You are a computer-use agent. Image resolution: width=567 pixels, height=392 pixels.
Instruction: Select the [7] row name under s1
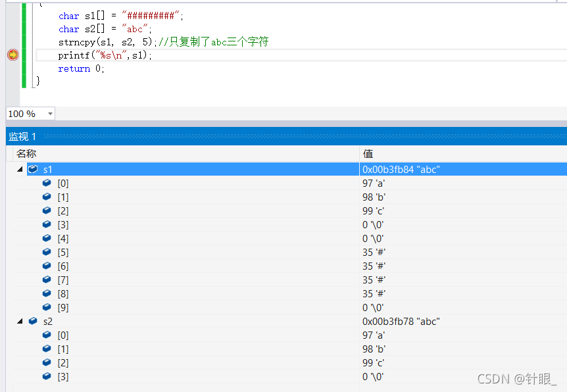(x=63, y=280)
